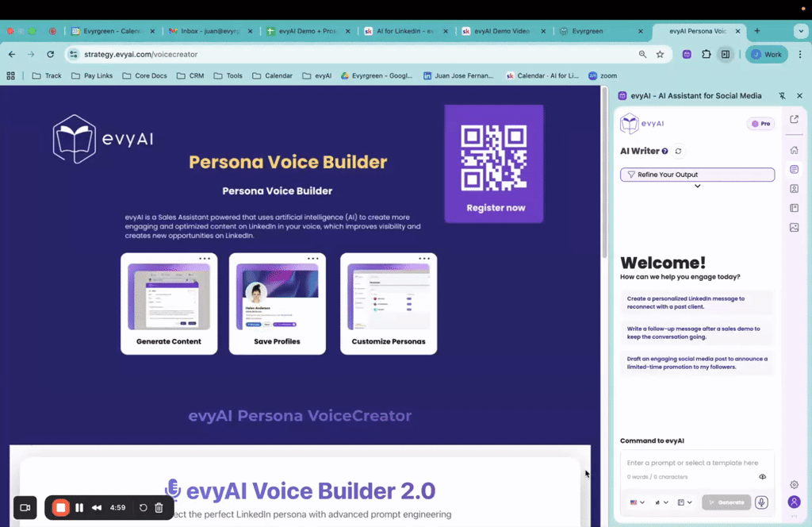Activate the microphone icon beside Generate
Viewport: 812px width, 527px height.
(761, 502)
